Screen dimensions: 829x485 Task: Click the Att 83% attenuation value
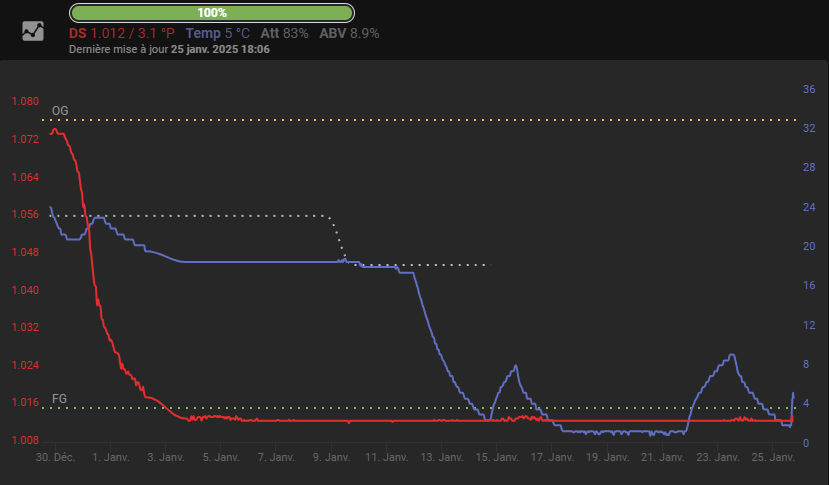(x=284, y=33)
